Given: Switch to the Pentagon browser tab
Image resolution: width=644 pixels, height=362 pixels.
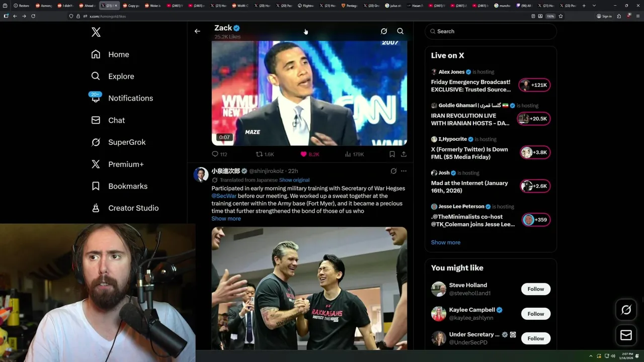Looking at the screenshot, I should (350, 6).
